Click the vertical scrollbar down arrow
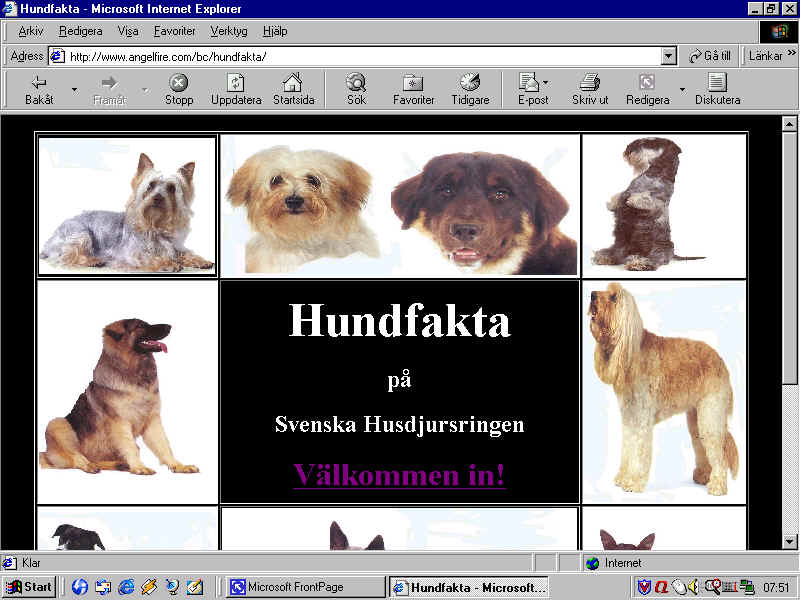 (789, 541)
